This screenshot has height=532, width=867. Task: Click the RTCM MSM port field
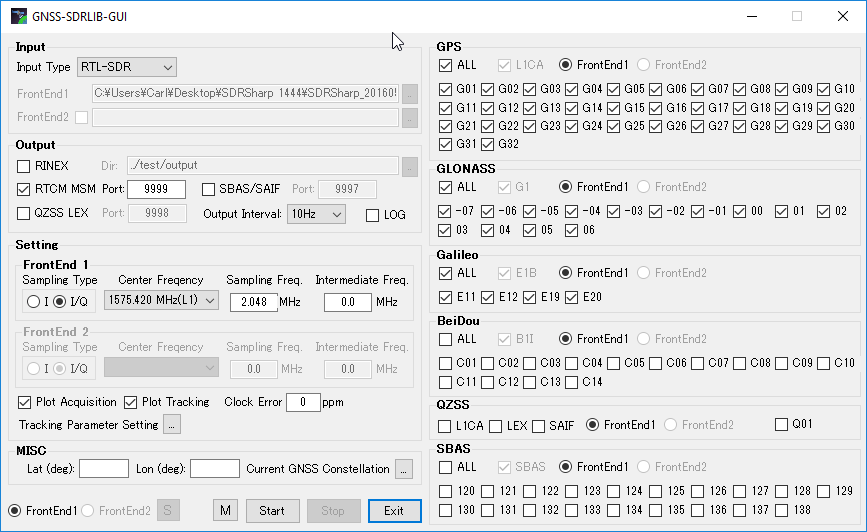[156, 189]
